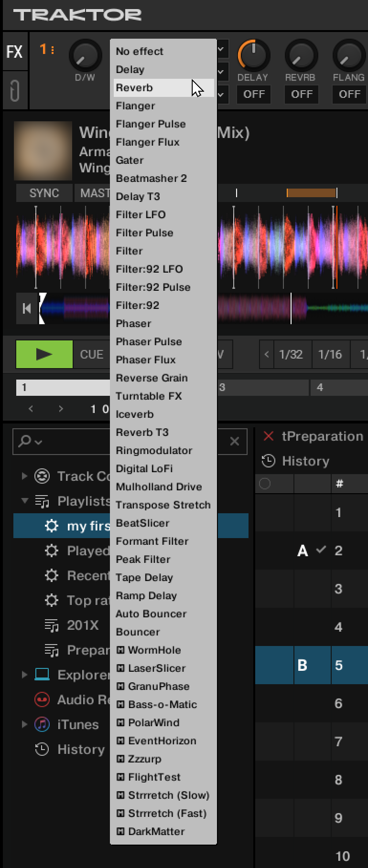
Task: Toggle the REVRB effect OFF button
Action: (302, 94)
